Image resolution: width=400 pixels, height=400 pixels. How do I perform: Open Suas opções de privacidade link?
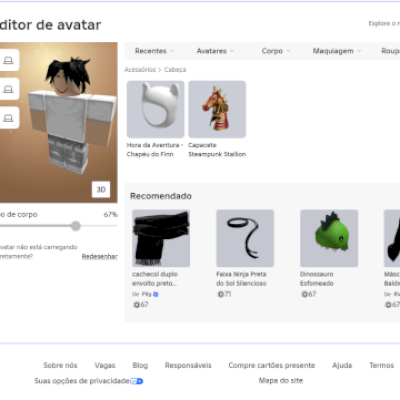(x=82, y=381)
